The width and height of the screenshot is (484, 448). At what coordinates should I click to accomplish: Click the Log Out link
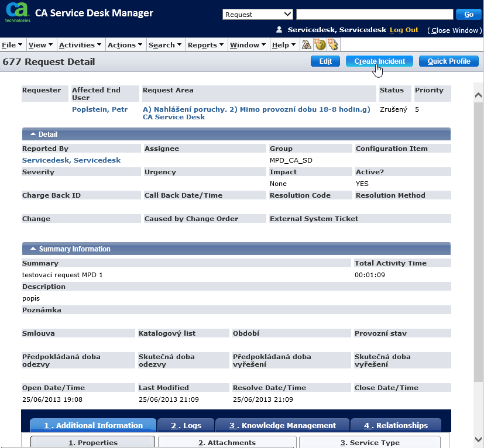(x=404, y=30)
